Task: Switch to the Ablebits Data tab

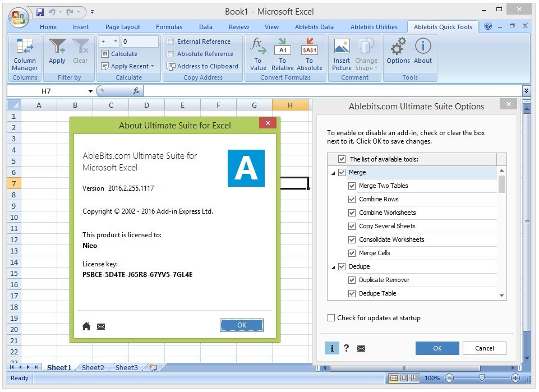Action: (314, 27)
